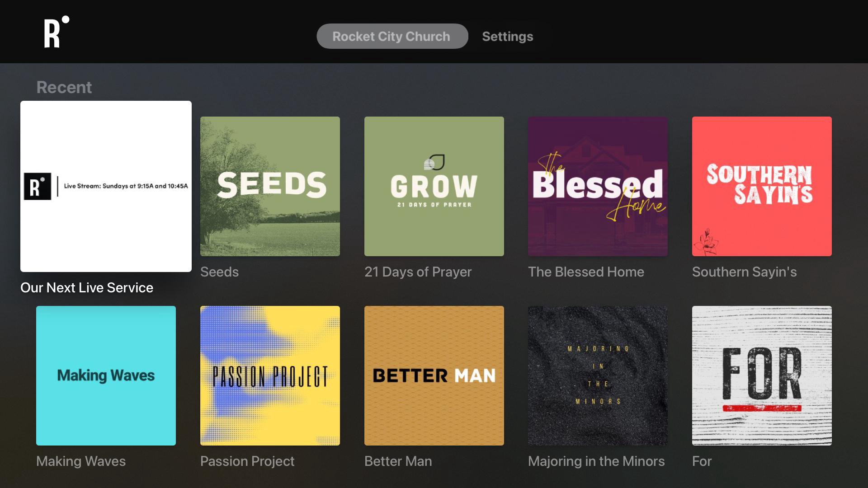Click the Recent section heading
Image resolution: width=868 pixels, height=488 pixels.
coord(64,87)
